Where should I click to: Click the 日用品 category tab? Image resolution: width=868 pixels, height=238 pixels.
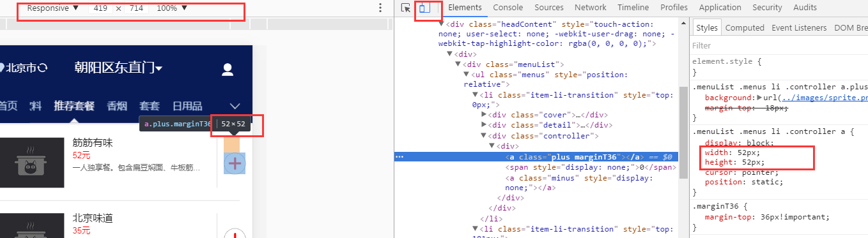click(187, 106)
